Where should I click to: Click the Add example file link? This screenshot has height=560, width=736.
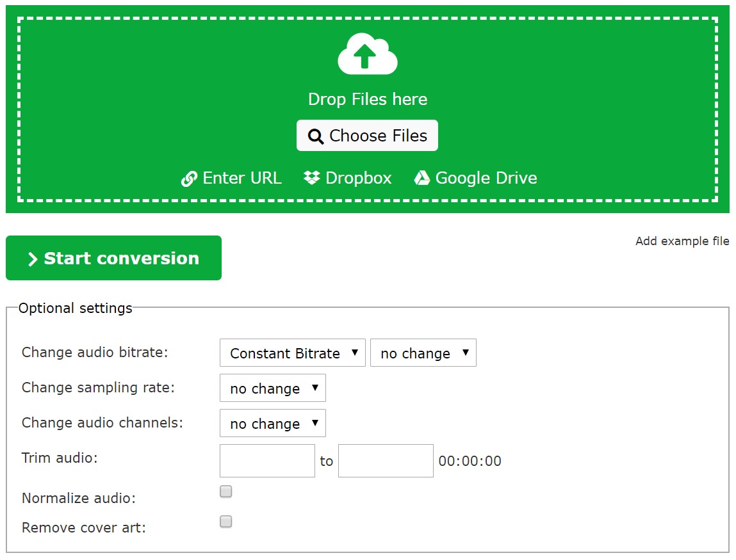pyautogui.click(x=682, y=241)
